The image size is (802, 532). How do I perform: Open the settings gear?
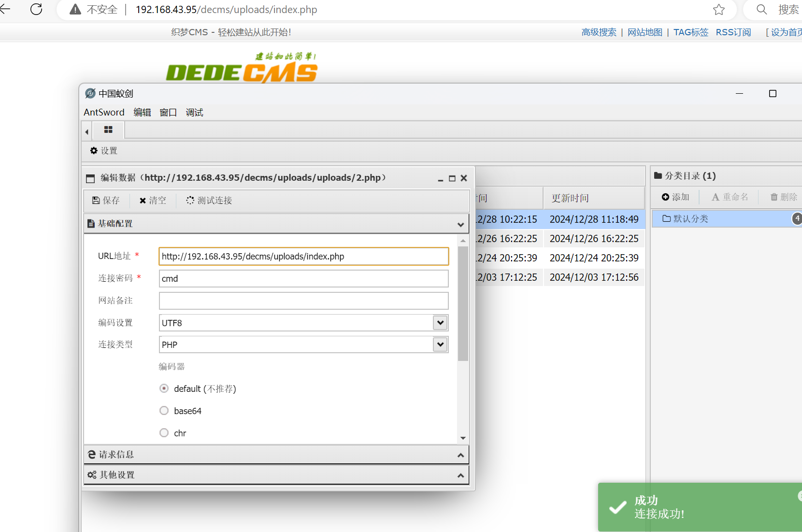click(103, 151)
